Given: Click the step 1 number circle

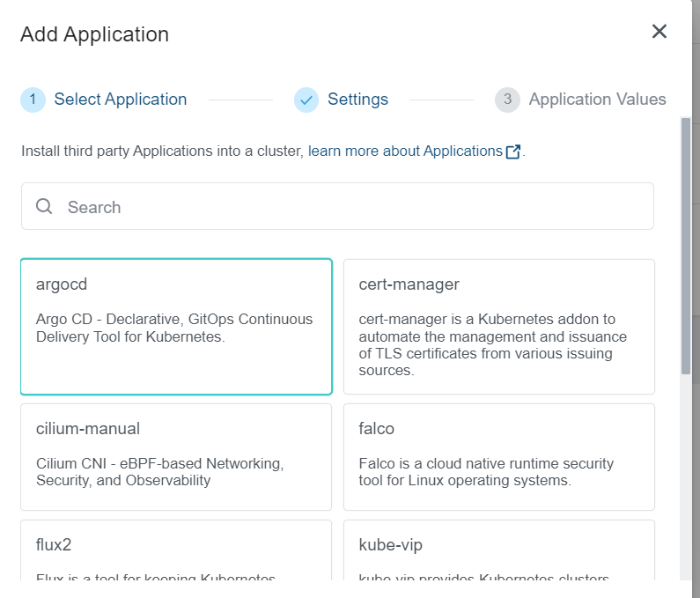Looking at the screenshot, I should 33,100.
